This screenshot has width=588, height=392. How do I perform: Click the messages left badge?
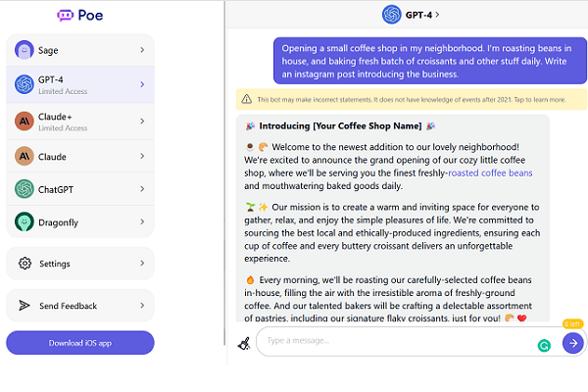click(572, 323)
